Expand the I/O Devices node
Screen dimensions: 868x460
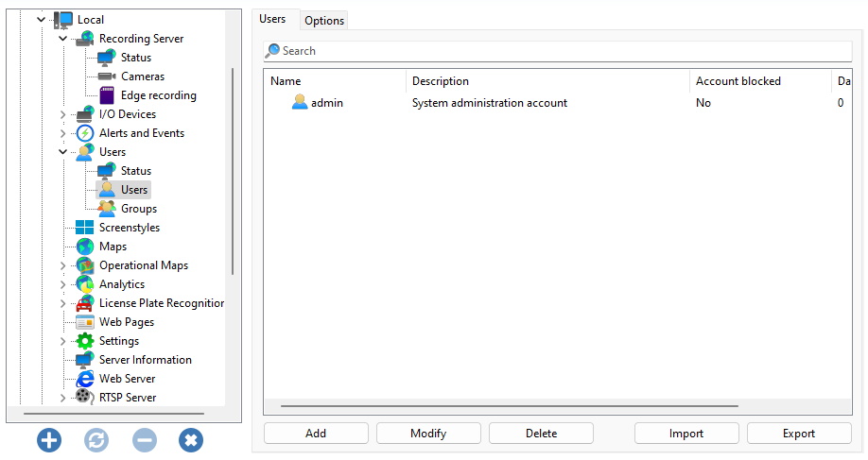point(62,114)
